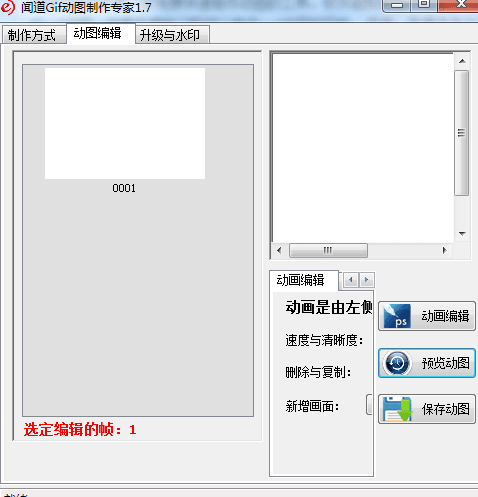The image size is (478, 497).
Task: Click the 新增画面 label
Action: [x=312, y=406]
